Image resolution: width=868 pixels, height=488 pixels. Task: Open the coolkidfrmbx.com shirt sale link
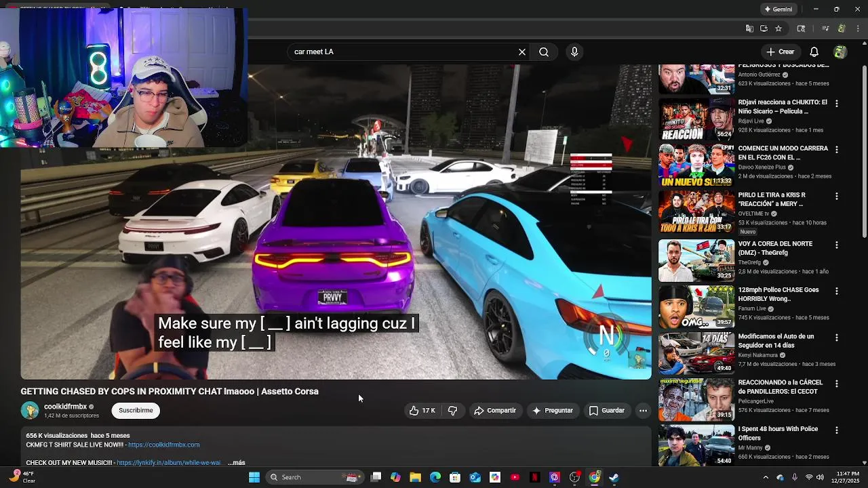point(163,445)
